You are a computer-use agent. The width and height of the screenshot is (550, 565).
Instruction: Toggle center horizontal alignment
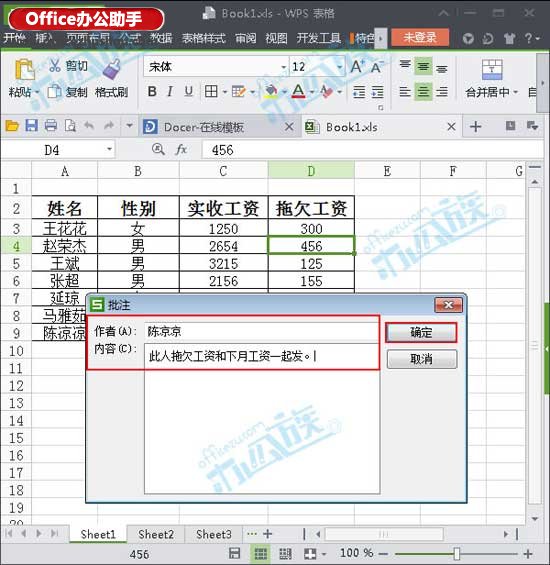423,92
